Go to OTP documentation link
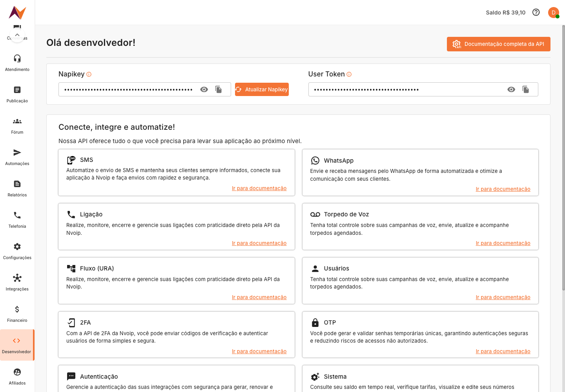565x392 pixels. [x=503, y=351]
